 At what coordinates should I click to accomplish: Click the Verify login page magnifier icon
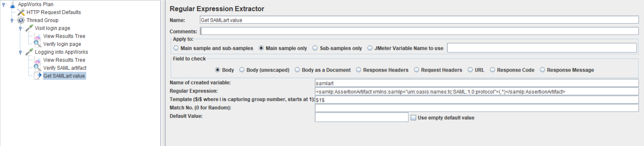(38, 44)
